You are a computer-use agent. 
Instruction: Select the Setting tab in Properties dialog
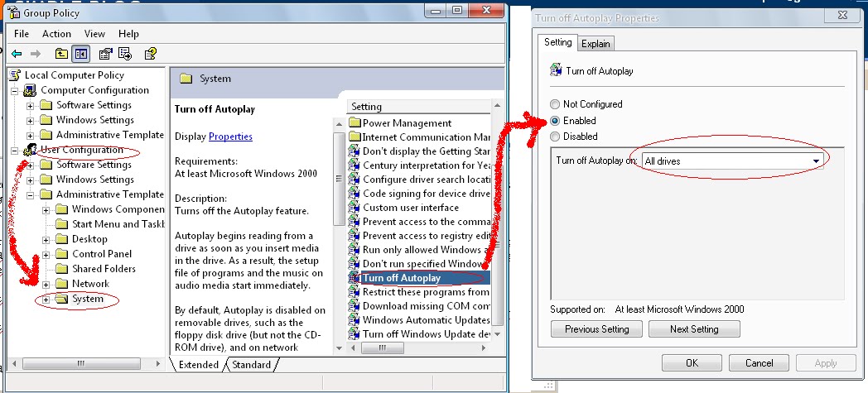point(557,42)
